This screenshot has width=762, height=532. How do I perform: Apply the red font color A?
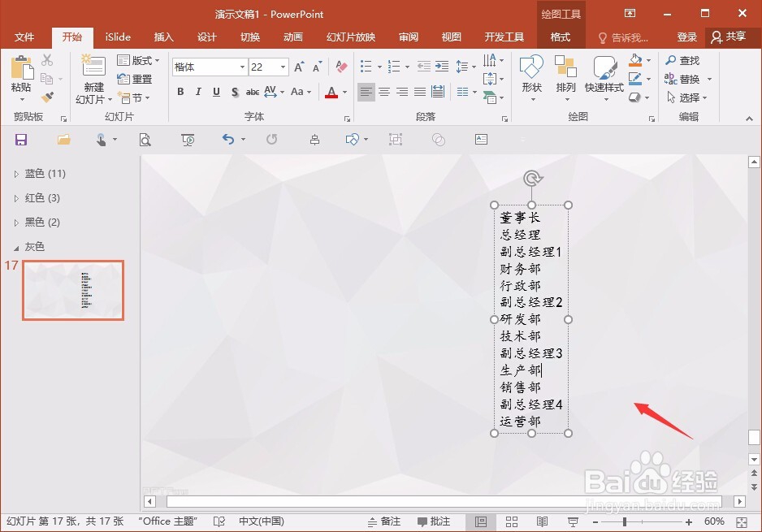331,92
